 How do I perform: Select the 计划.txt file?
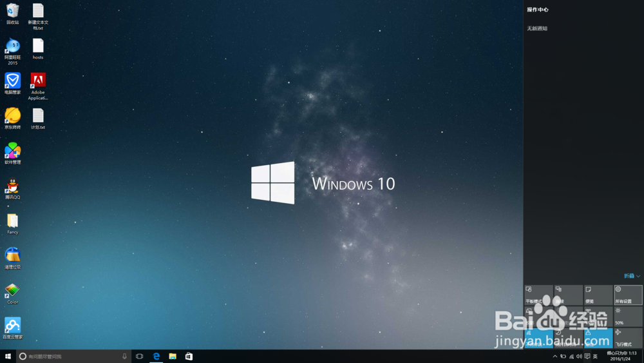click(x=38, y=119)
